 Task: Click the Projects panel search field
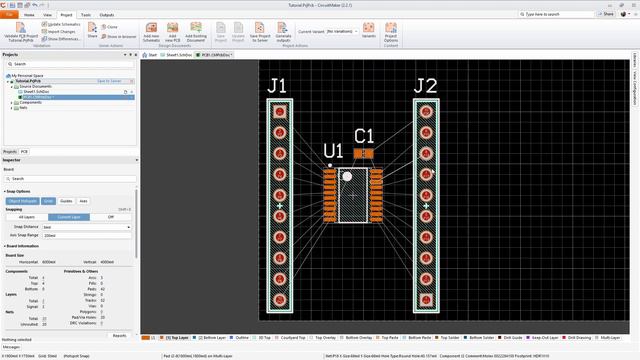tap(70, 64)
